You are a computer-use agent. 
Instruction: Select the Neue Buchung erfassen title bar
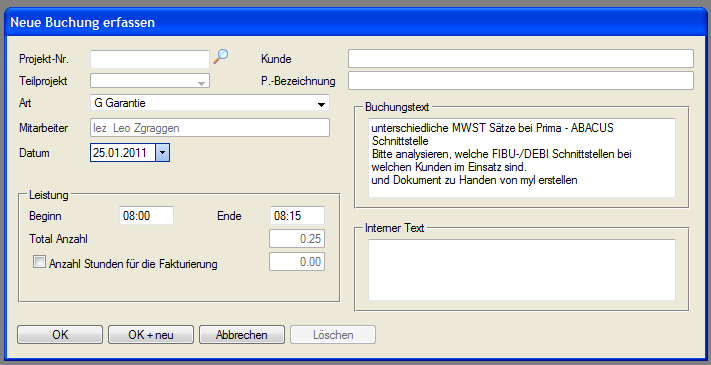356,22
